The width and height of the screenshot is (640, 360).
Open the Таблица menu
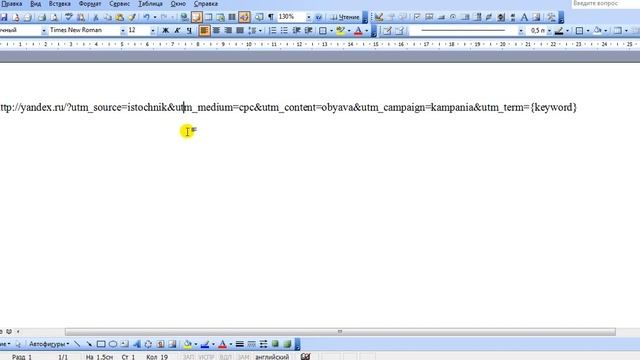[150, 4]
